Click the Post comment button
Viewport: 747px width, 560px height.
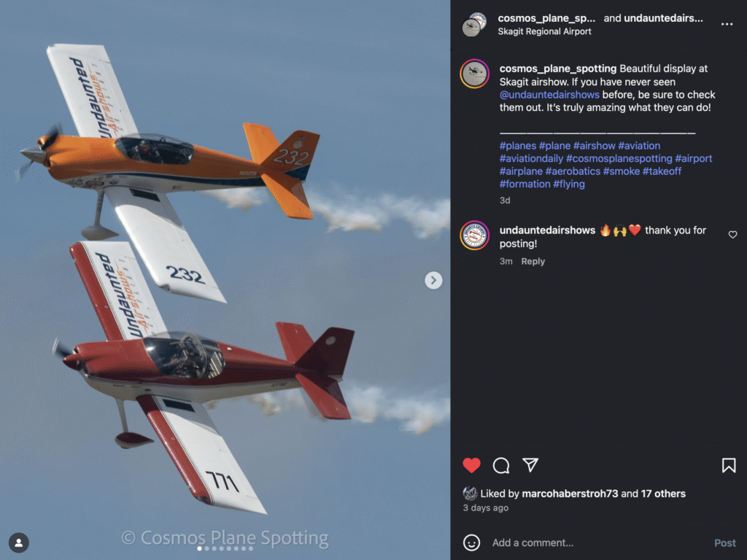pyautogui.click(x=724, y=542)
